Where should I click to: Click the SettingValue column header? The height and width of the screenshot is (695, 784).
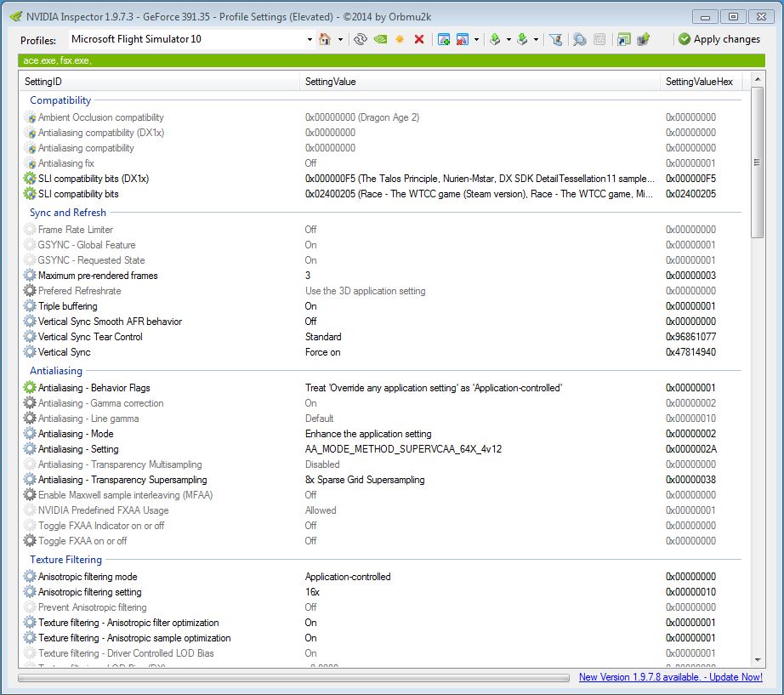[x=480, y=82]
